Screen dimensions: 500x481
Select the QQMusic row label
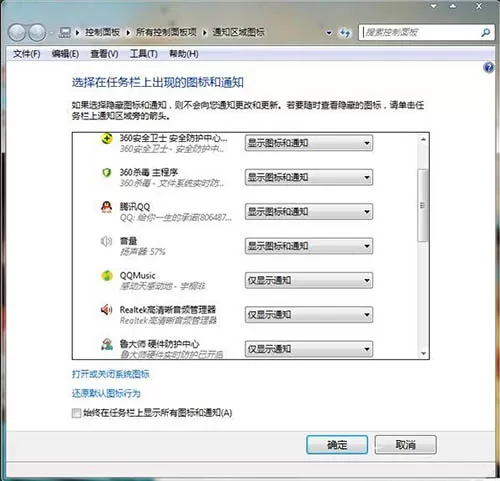pos(137,275)
